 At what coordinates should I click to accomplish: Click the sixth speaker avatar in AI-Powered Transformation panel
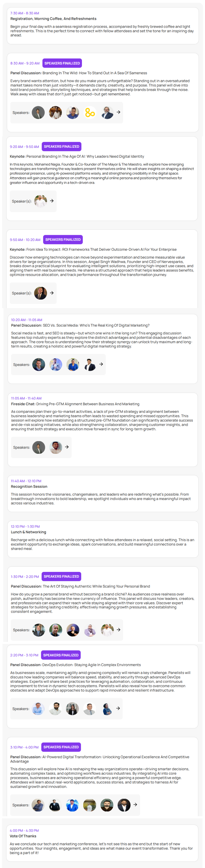(124, 805)
